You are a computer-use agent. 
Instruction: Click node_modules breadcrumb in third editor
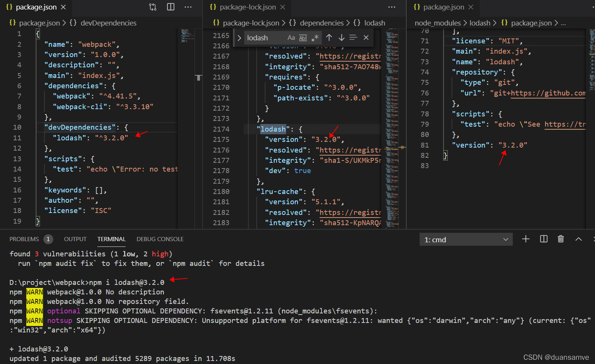click(x=437, y=23)
